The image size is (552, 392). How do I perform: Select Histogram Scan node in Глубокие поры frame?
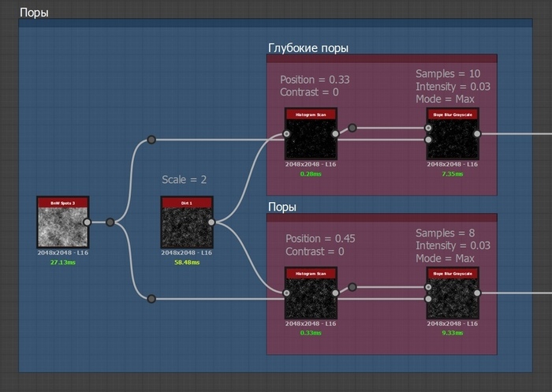click(311, 133)
